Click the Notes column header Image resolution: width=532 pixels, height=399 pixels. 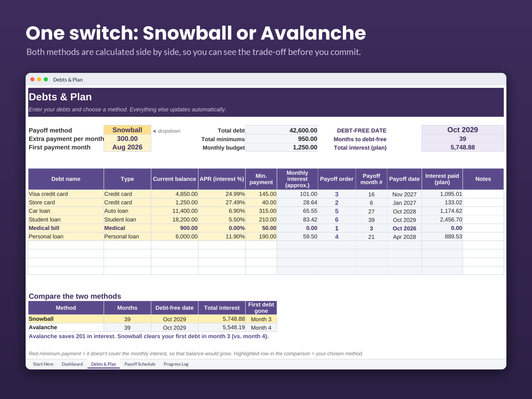(483, 179)
